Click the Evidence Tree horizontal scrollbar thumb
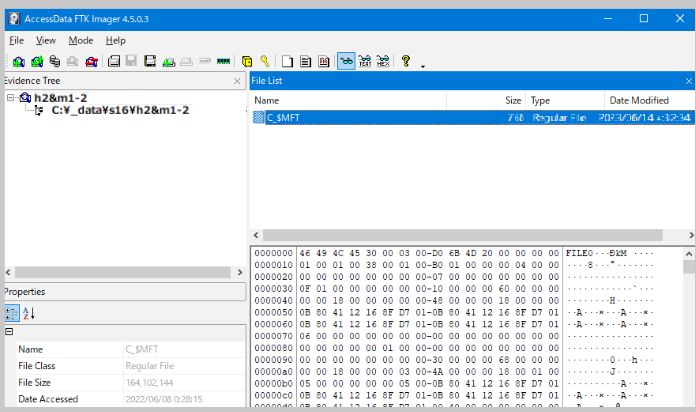 click(123, 272)
